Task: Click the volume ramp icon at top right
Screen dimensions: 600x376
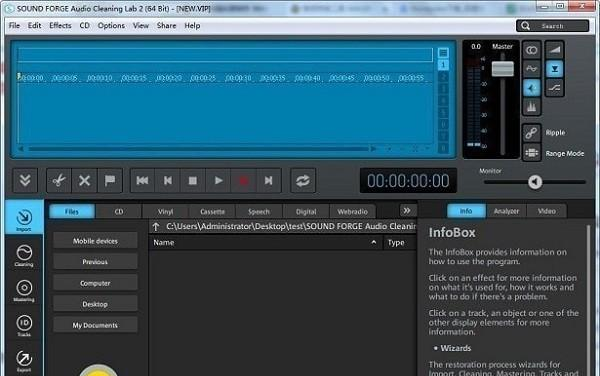Action: click(554, 50)
